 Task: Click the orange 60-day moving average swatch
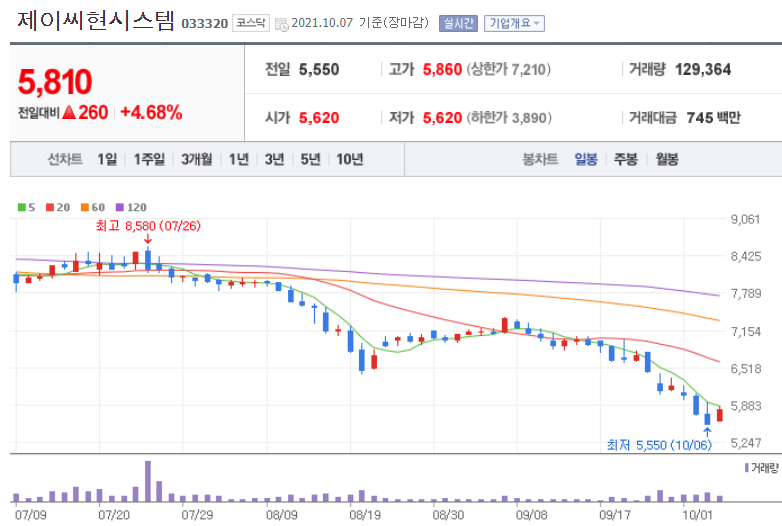coord(85,207)
